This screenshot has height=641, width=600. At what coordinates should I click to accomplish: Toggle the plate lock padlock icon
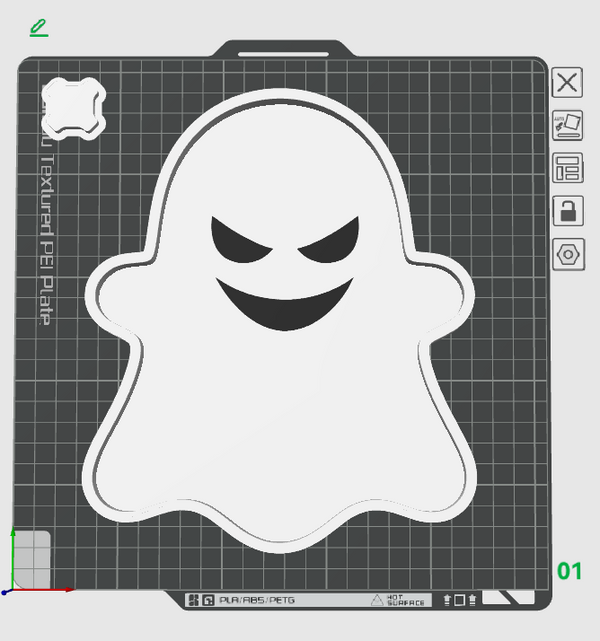tap(568, 211)
